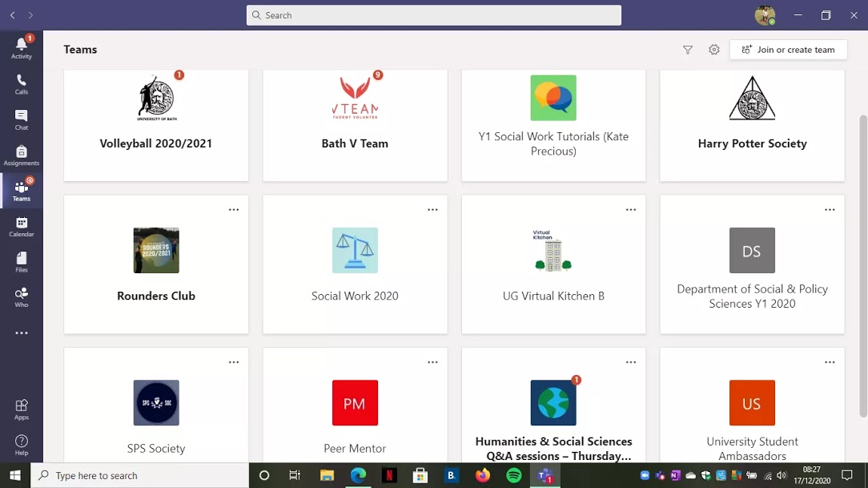Open Windows notification center
868x488 pixels.
846,475
